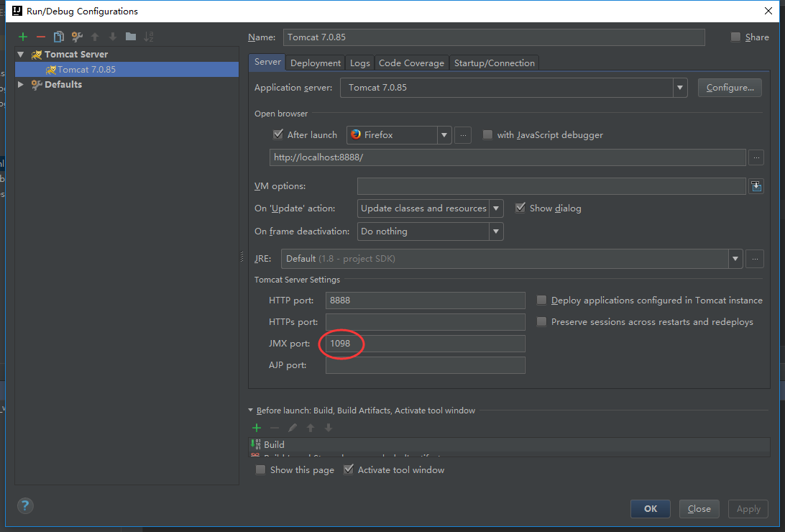Open ellipsis button beside URL field

pos(756,157)
